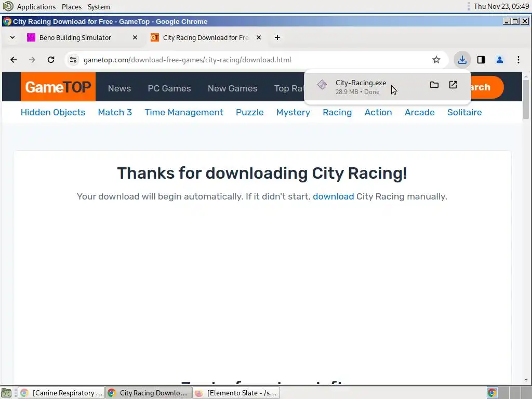Open the News nav item

119,88
